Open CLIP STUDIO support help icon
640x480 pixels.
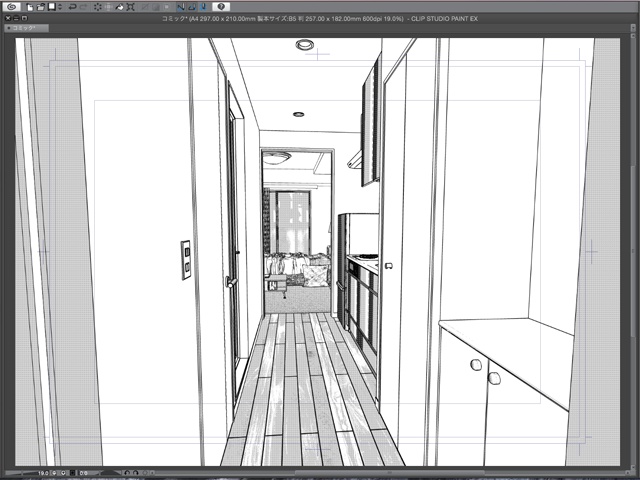[x=221, y=7]
